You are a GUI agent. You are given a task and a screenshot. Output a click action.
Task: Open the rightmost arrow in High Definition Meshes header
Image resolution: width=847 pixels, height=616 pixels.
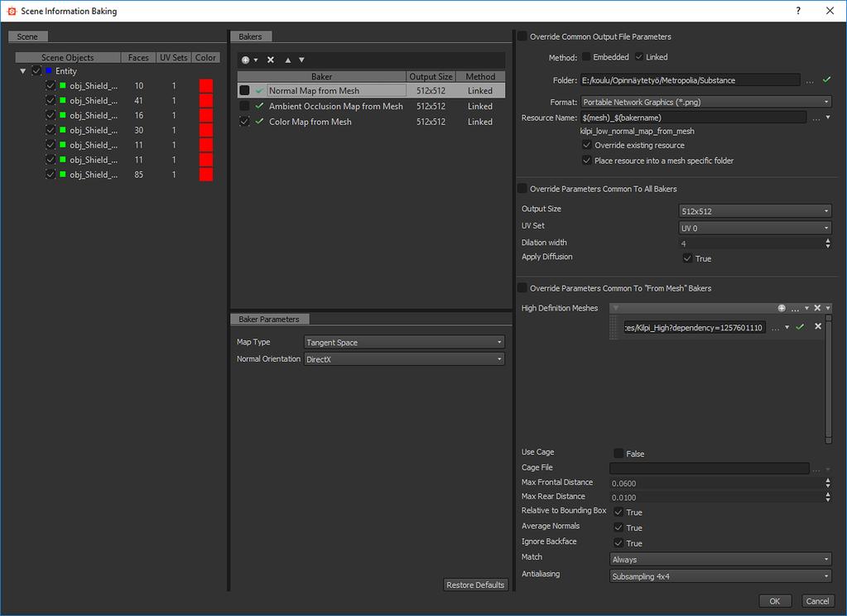[828, 308]
